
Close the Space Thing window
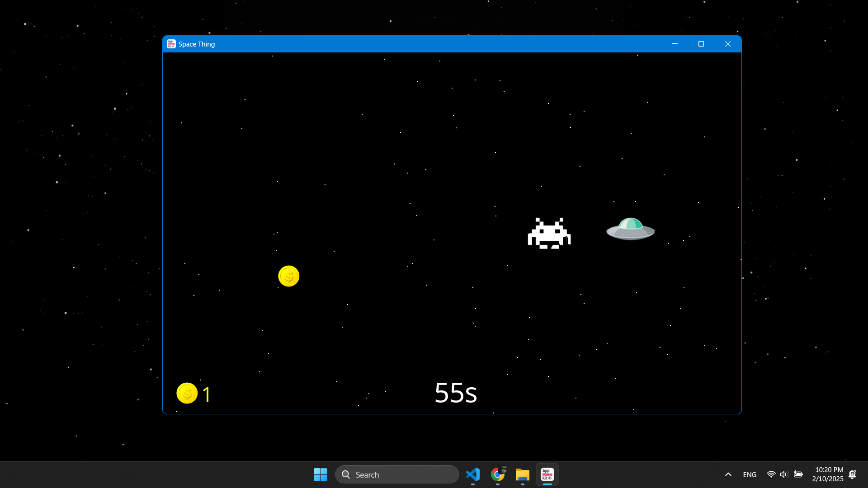tap(728, 44)
